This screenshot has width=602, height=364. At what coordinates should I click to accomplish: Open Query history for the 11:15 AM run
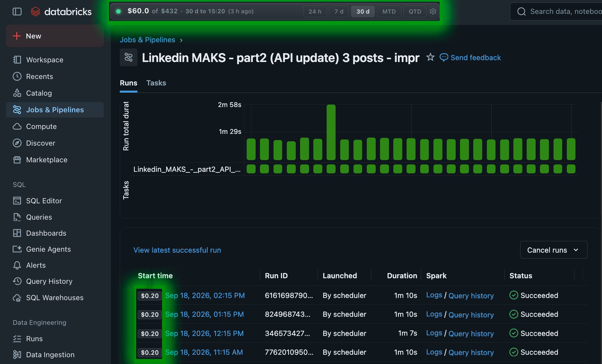point(471,353)
